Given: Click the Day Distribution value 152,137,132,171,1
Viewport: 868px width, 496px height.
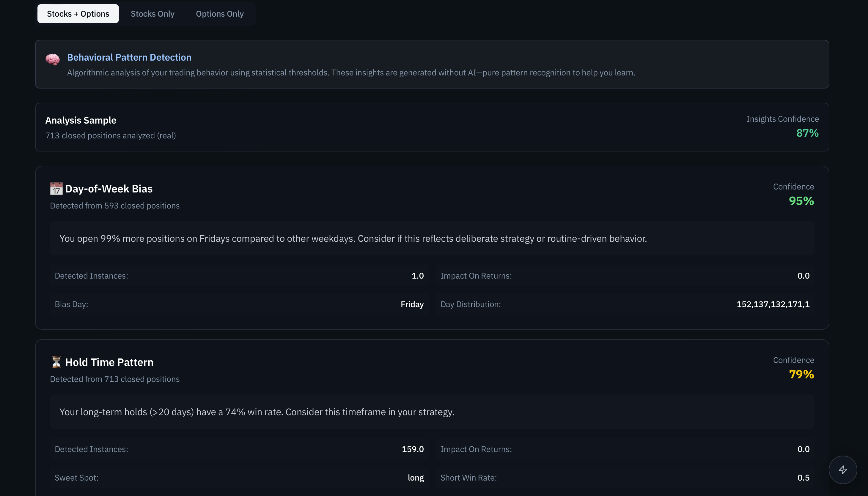Looking at the screenshot, I should pos(773,304).
